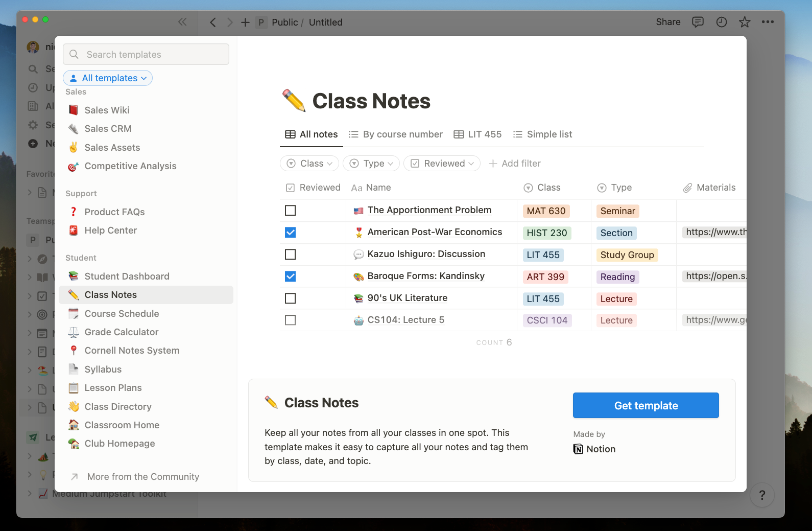Image resolution: width=812 pixels, height=531 pixels.
Task: Select the Club Homepage template
Action: point(146,444)
